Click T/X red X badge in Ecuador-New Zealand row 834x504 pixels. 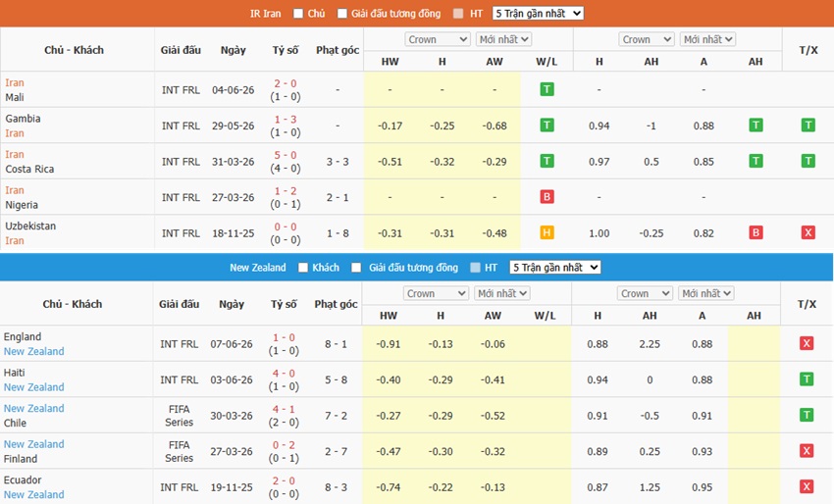(807, 487)
